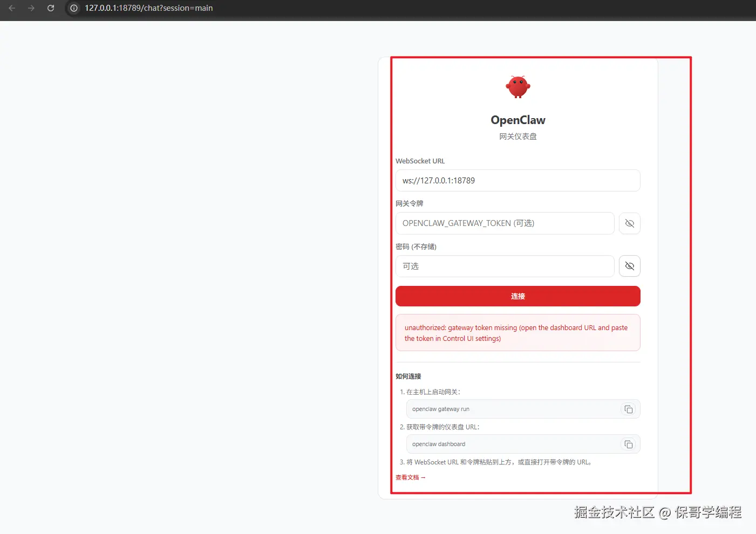Click the browser back arrow
The height and width of the screenshot is (534, 756).
click(x=12, y=8)
